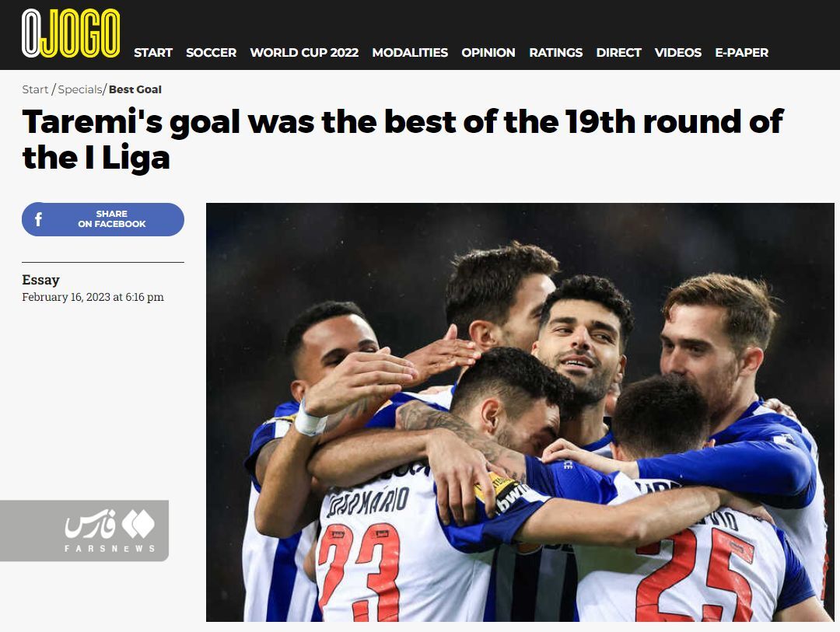840x632 pixels.
Task: Open the VIDEOS section
Action: tap(677, 53)
